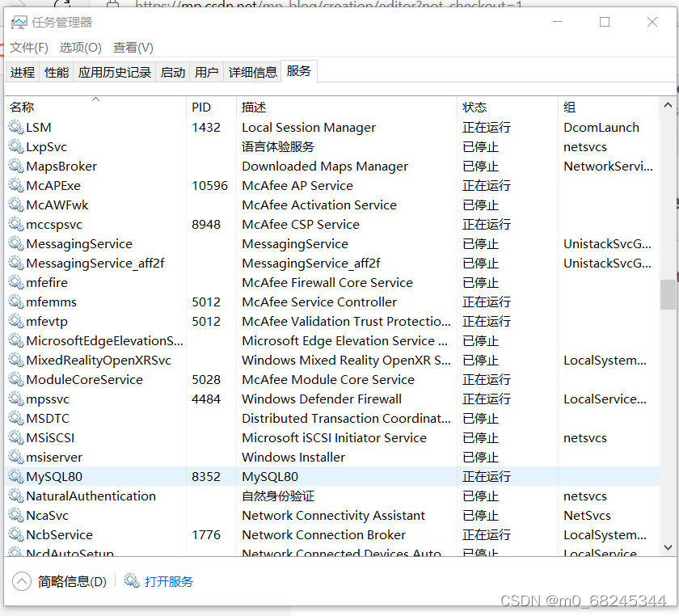Click the gear icon beside MixedRealityOpenXRSvc
This screenshot has width=679, height=616.
(x=16, y=360)
